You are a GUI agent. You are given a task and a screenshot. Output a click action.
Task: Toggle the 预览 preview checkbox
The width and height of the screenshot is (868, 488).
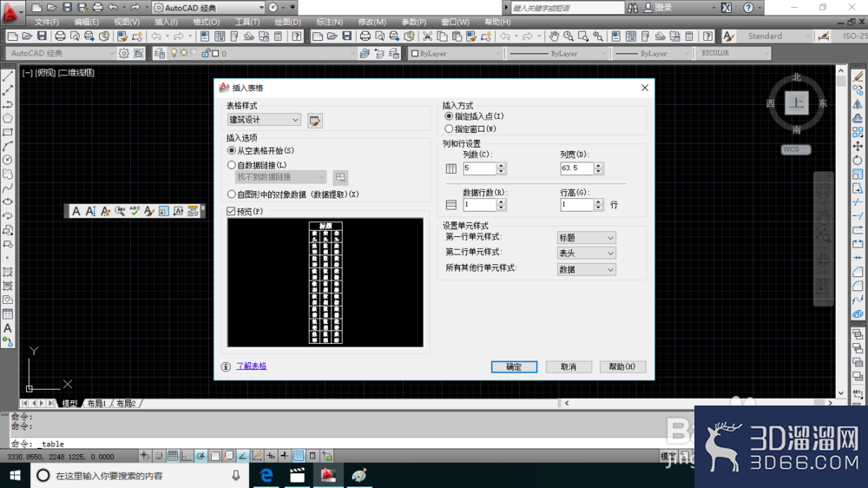tap(231, 212)
